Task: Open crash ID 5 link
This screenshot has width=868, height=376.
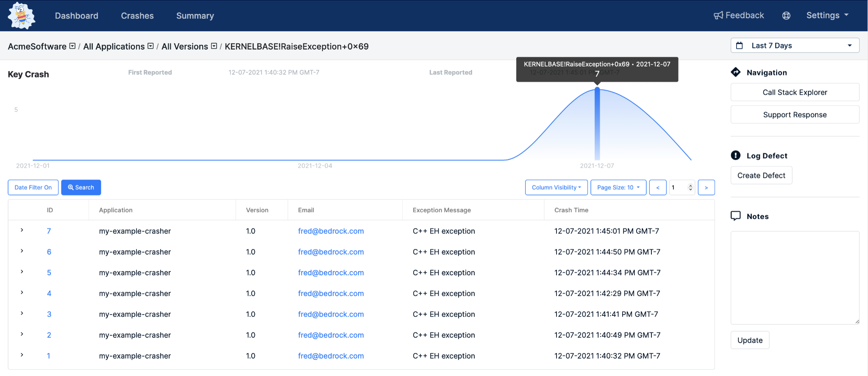Action: coord(49,272)
